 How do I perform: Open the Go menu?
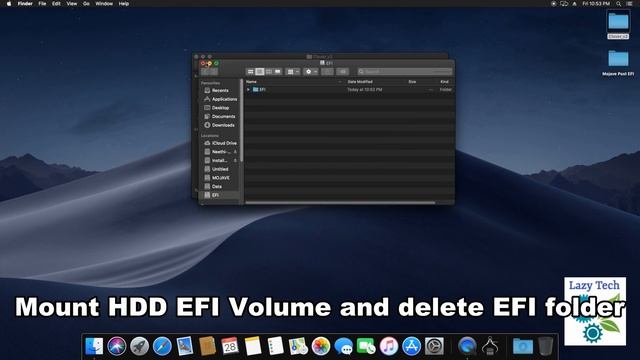click(86, 4)
